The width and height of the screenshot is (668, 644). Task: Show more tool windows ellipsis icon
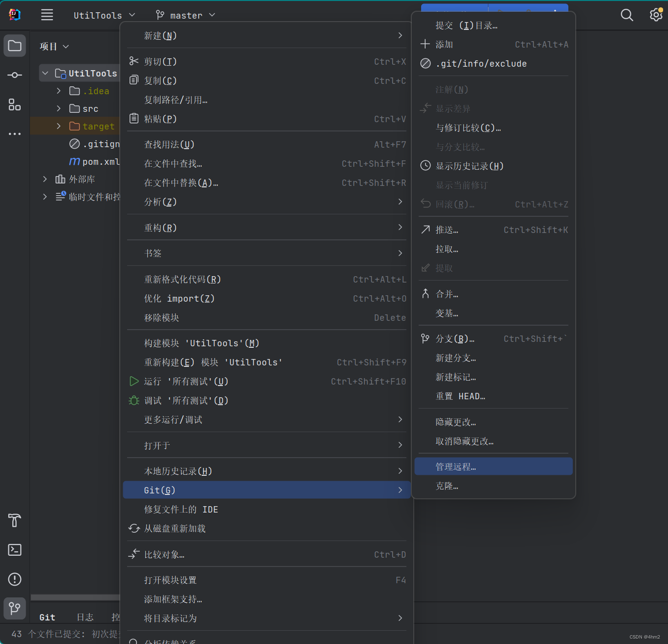coord(15,133)
